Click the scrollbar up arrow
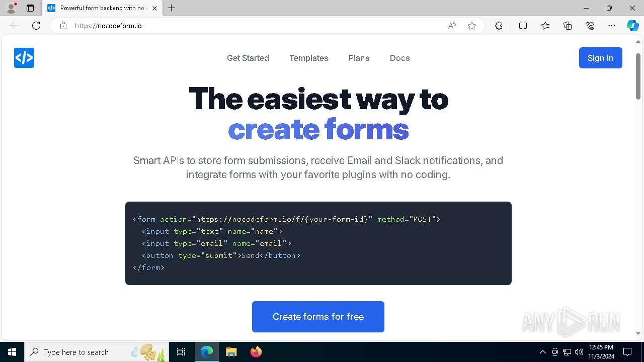Viewport: 644px width, 362px height. pos(638,42)
